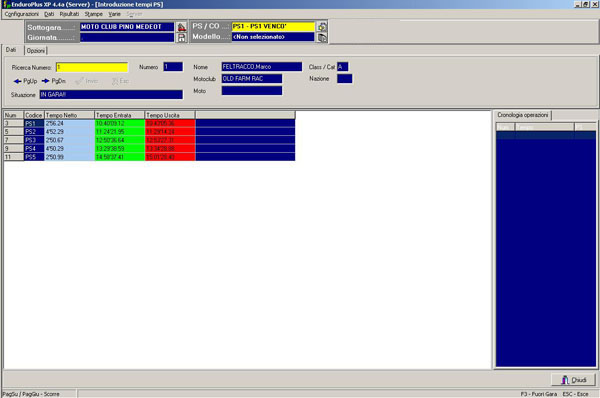Click the greyed Esc button

[120, 81]
